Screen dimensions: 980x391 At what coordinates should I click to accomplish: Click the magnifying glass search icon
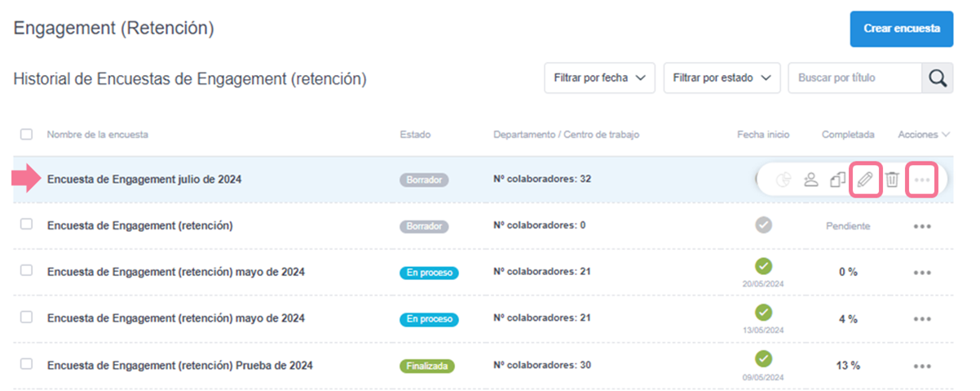coord(938,78)
